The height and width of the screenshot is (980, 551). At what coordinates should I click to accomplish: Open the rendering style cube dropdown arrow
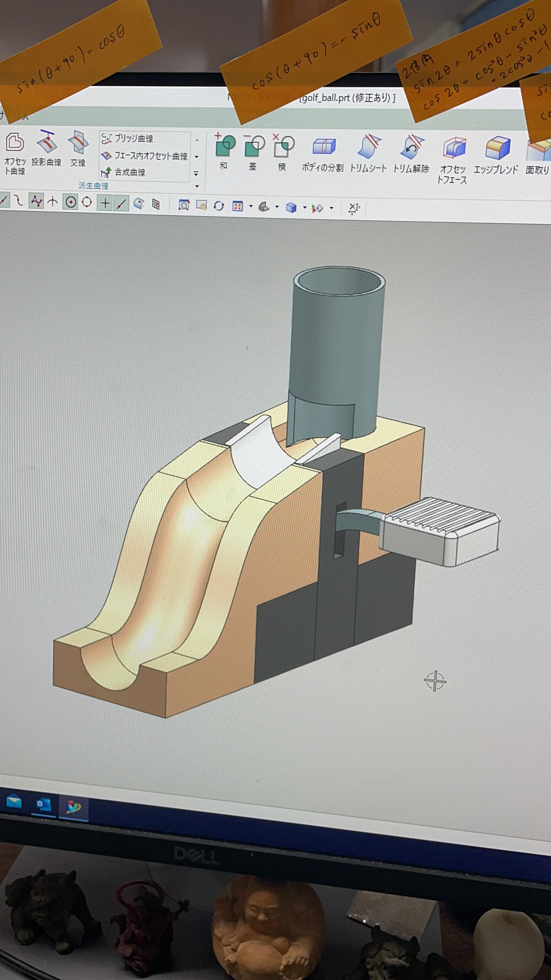305,208
